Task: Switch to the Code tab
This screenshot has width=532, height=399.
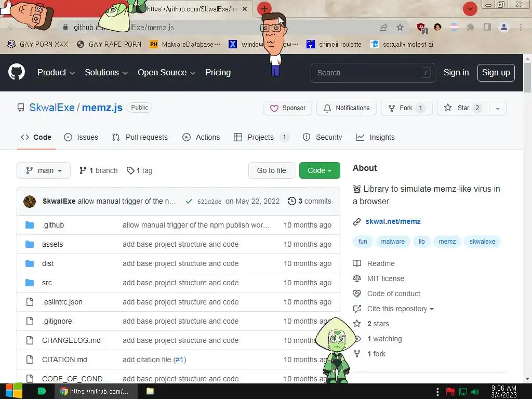Action: pyautogui.click(x=36, y=137)
